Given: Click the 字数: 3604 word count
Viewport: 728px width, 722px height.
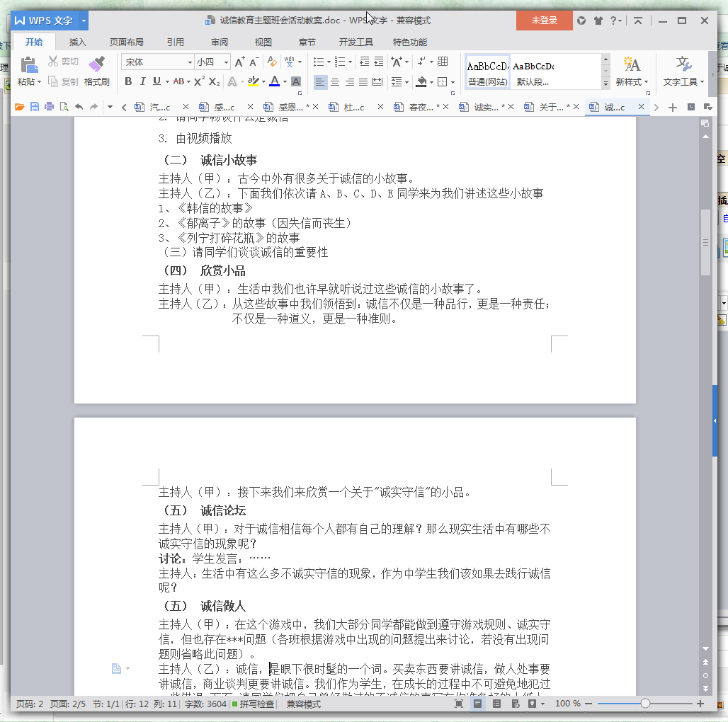Looking at the screenshot, I should 205,704.
